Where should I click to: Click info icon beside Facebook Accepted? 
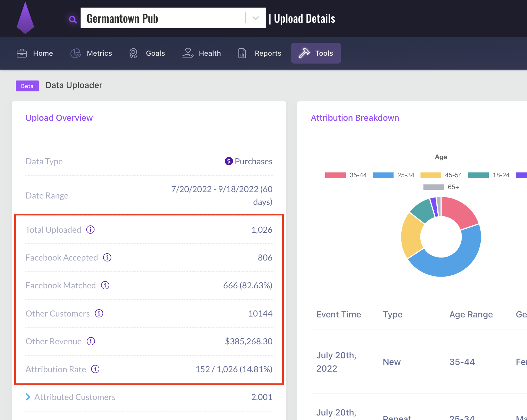(x=107, y=258)
